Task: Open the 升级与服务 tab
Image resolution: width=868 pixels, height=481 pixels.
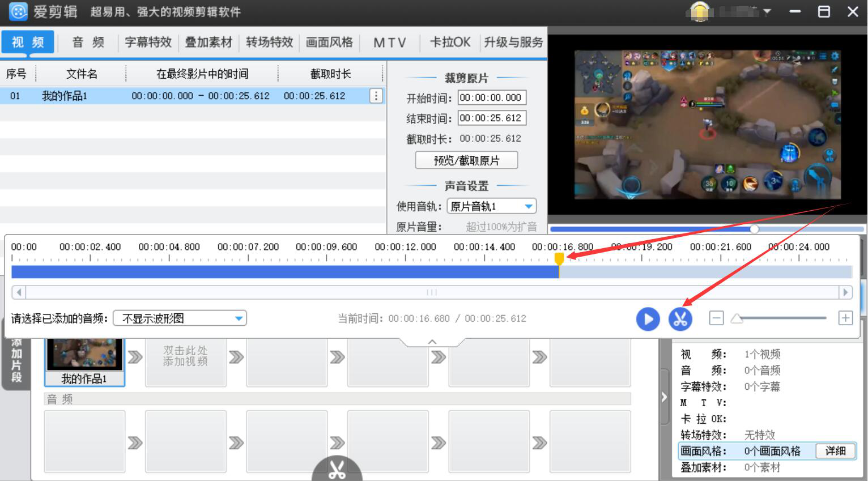Action: click(513, 42)
